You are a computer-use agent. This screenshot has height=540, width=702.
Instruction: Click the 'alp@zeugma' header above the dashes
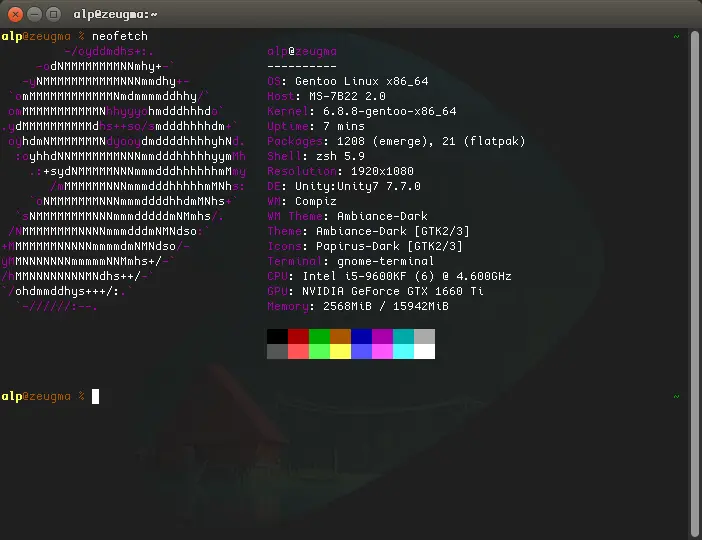tap(302, 51)
